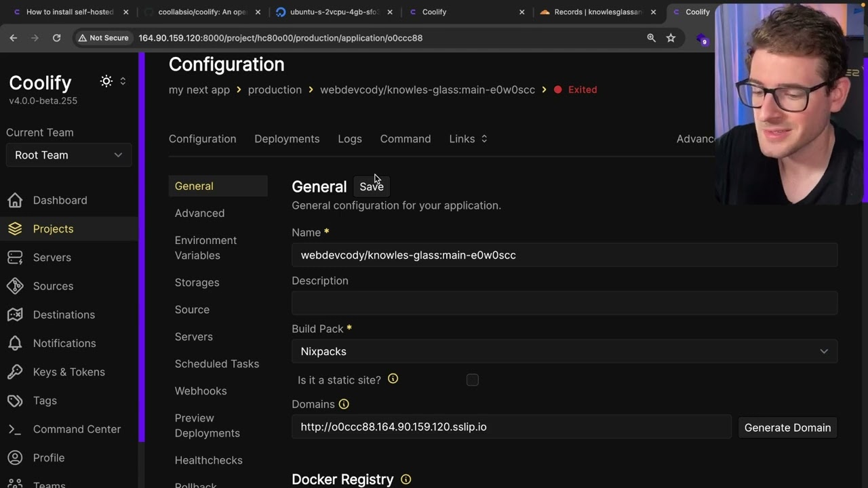The image size is (868, 488).
Task: Toggle 'Is it a static site?' checkbox
Action: coord(473,380)
